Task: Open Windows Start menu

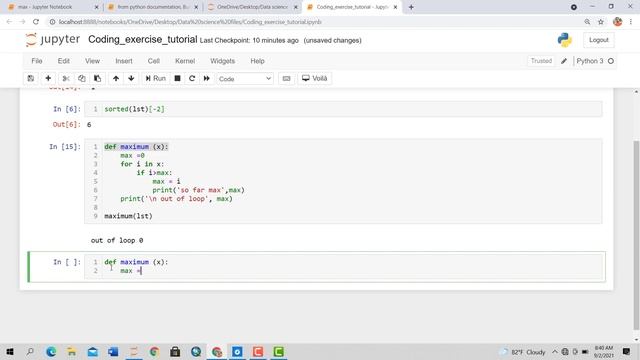Action: (10, 351)
